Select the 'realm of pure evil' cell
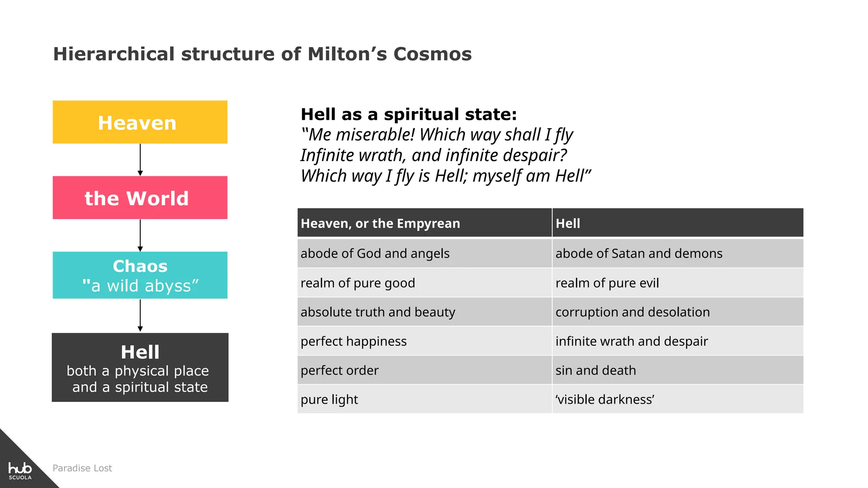This screenshot has height=488, width=868. [x=678, y=283]
